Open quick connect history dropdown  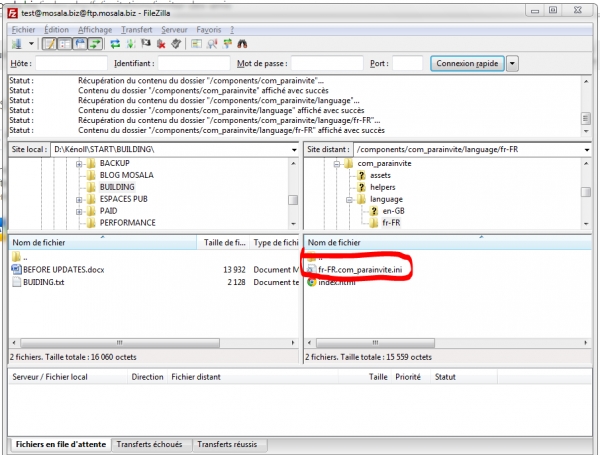tap(512, 64)
